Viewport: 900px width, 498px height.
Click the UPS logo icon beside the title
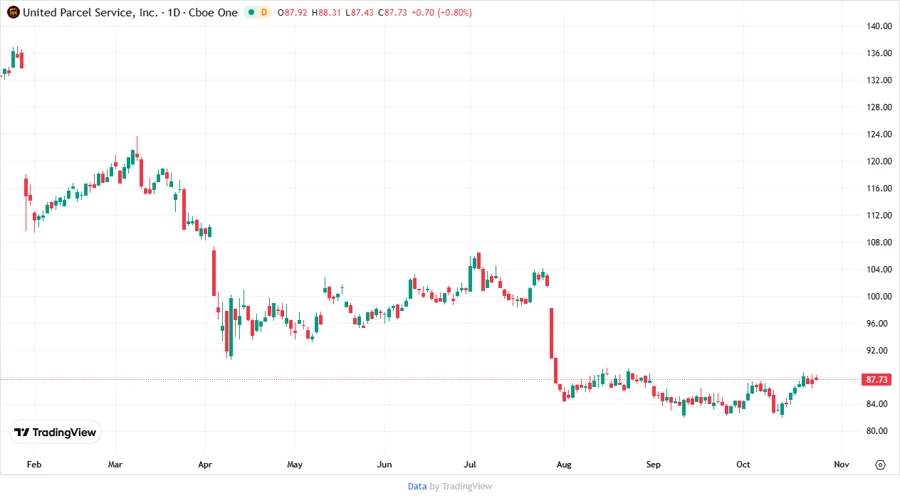13,12
